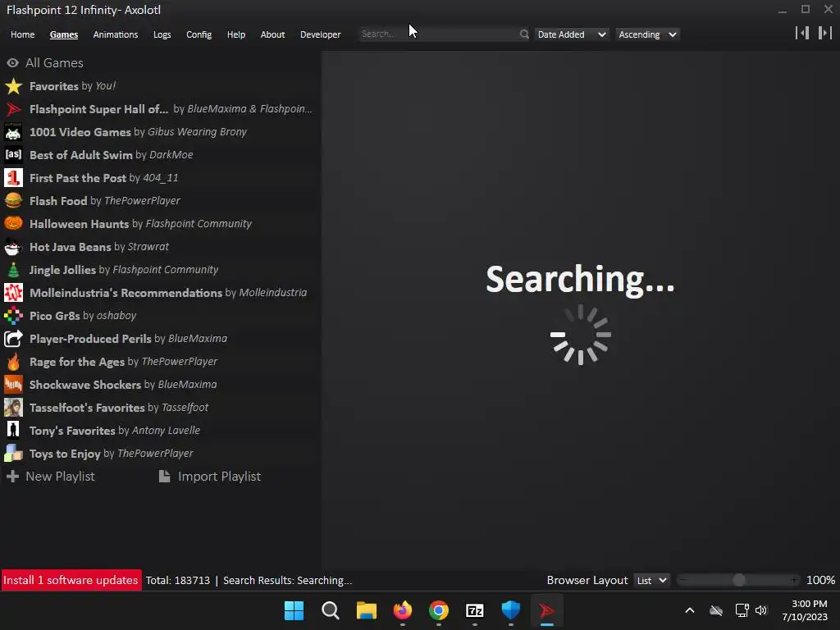Screen dimensions: 840x630
Task: Click the Shockwave Shockers icon
Action: click(13, 385)
